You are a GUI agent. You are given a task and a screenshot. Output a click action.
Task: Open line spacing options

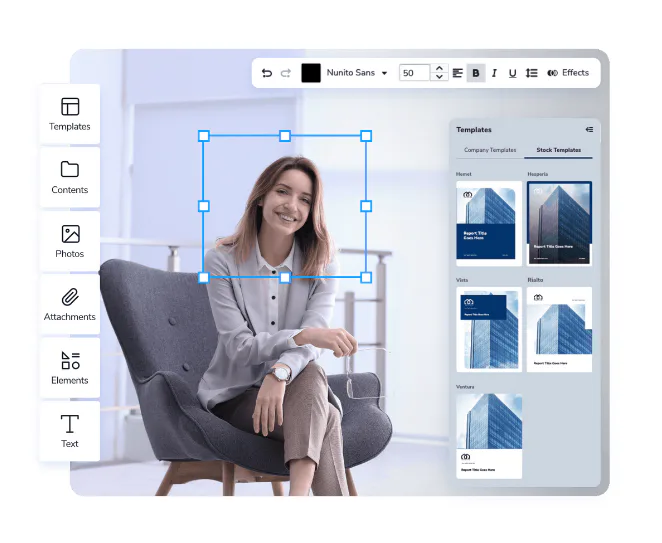point(532,73)
